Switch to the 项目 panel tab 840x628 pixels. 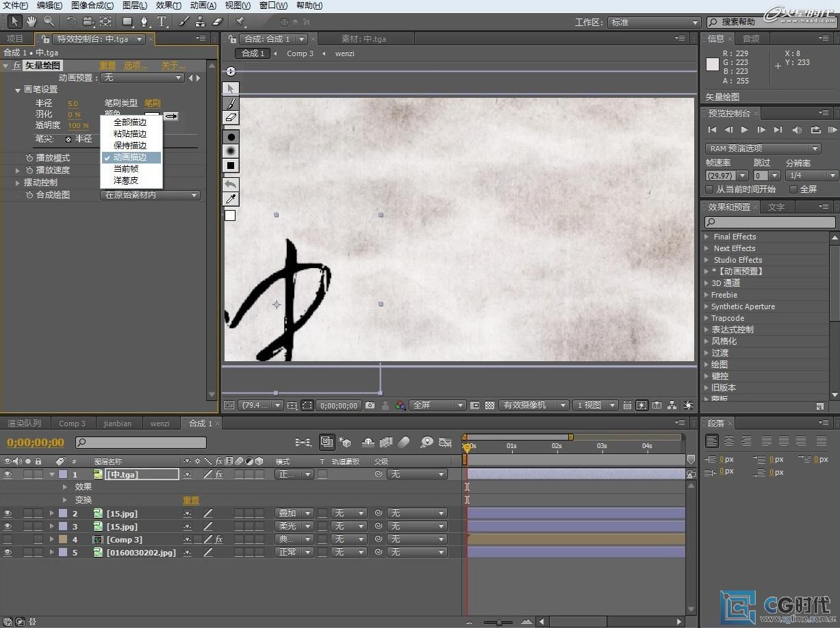tap(15, 39)
